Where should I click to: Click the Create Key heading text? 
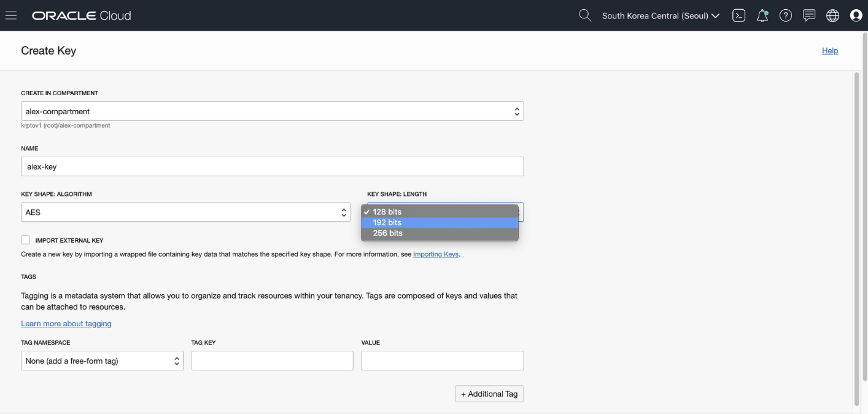click(x=48, y=50)
